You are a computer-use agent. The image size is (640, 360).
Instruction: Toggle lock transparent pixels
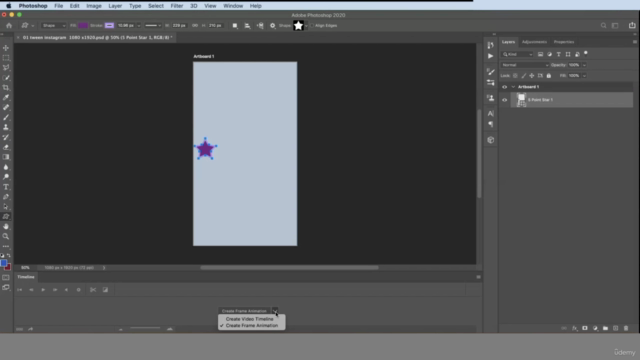516,76
